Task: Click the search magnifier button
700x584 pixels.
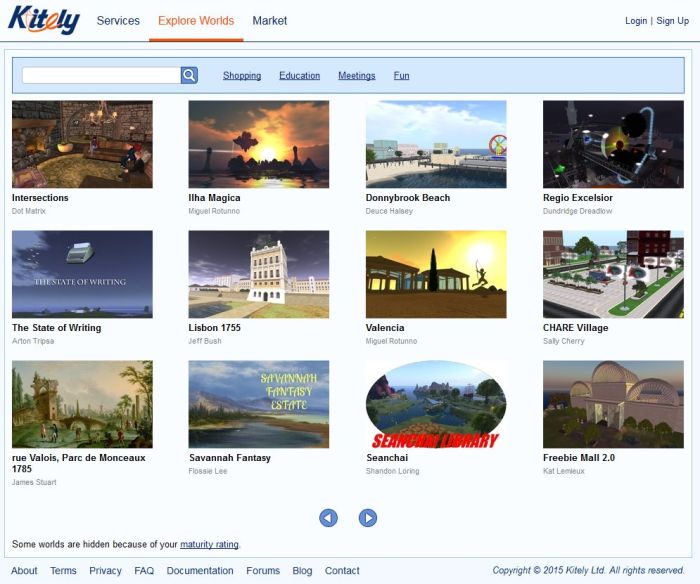Action: (189, 75)
